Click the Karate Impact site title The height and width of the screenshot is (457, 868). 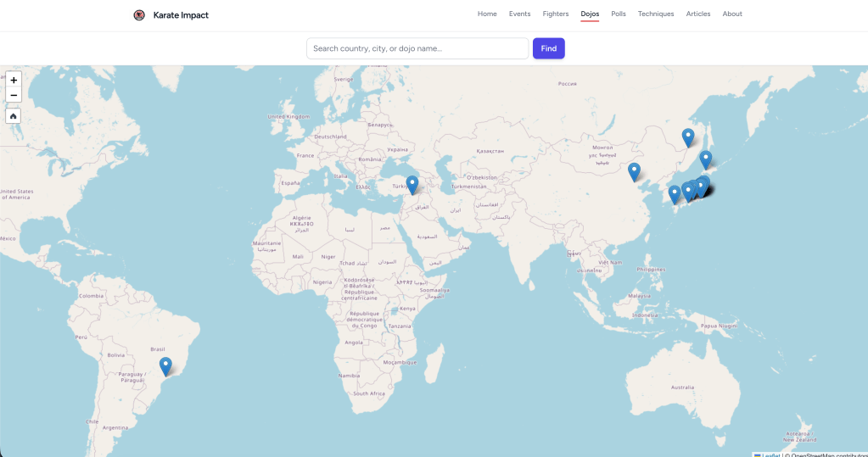click(x=181, y=15)
